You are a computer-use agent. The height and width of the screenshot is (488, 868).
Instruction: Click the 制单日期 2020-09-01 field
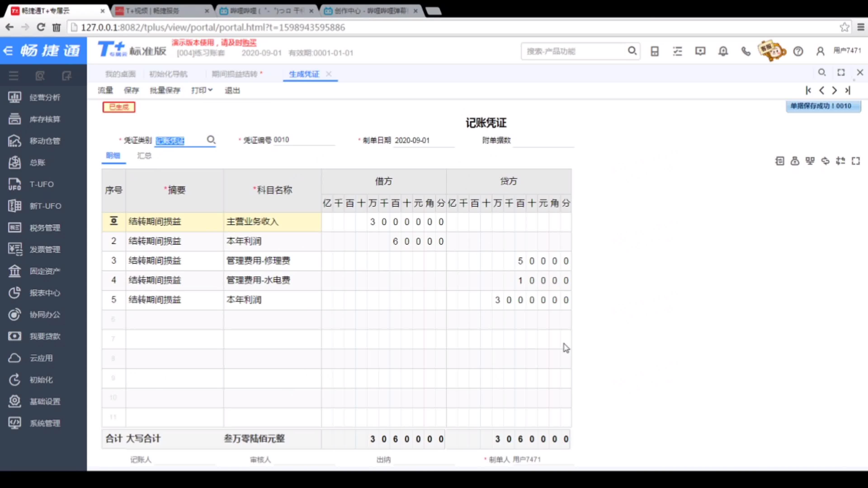(x=424, y=141)
